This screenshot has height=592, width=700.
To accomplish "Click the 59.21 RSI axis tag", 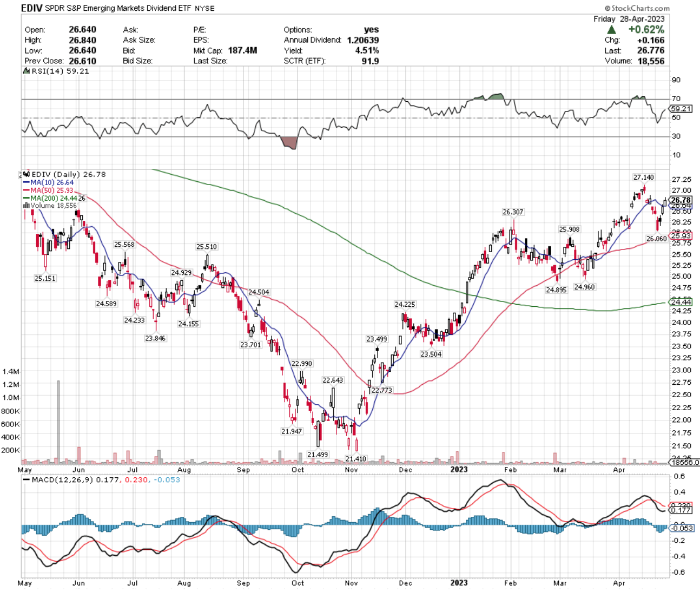I will pyautogui.click(x=681, y=108).
